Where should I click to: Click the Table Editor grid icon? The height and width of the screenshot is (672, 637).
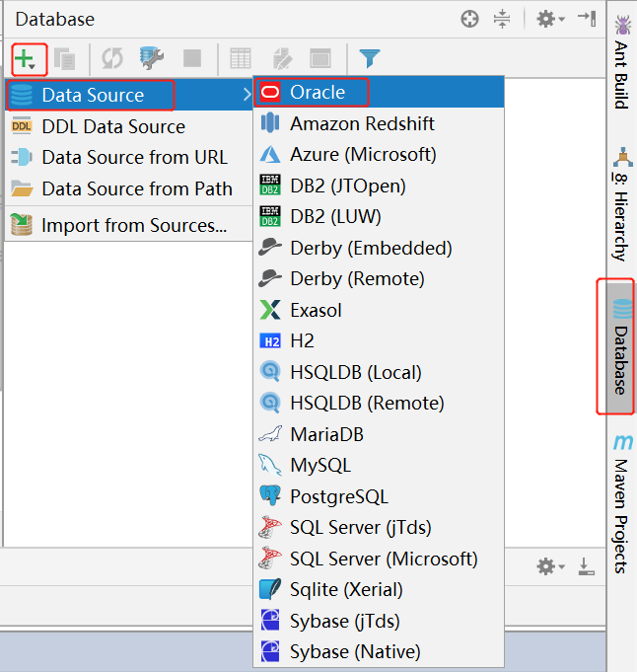click(x=241, y=58)
